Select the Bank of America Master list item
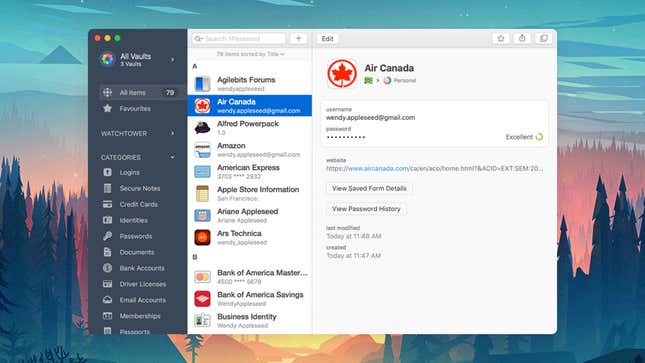645x363 pixels. point(250,277)
